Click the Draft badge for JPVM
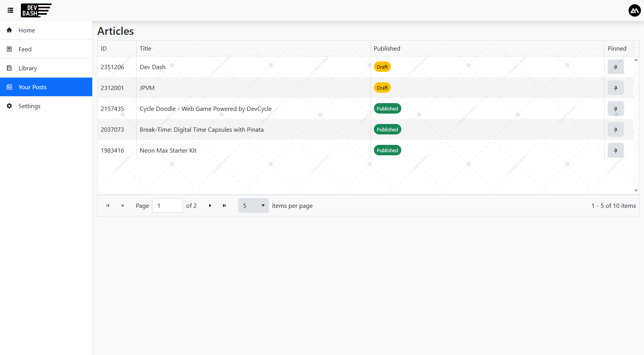The image size is (644, 355). [x=382, y=88]
